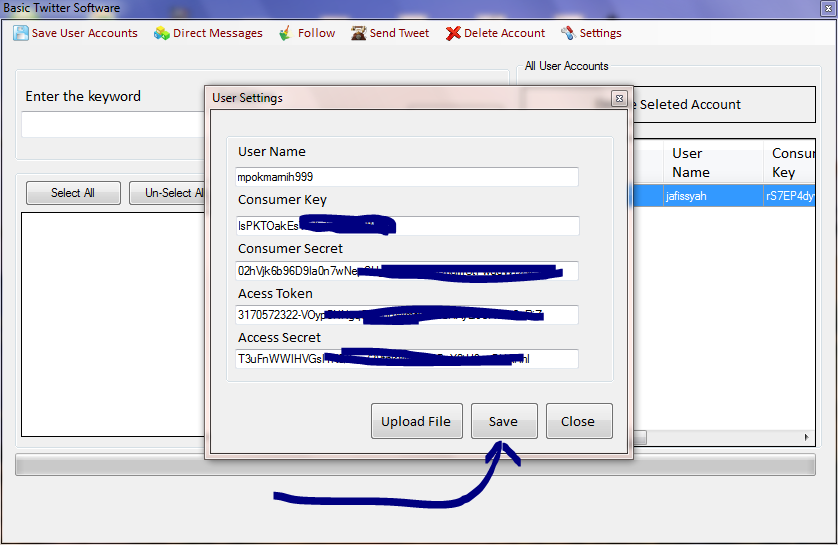Click the Follow toolbar icon
The height and width of the screenshot is (545, 838).
pyautogui.click(x=285, y=33)
